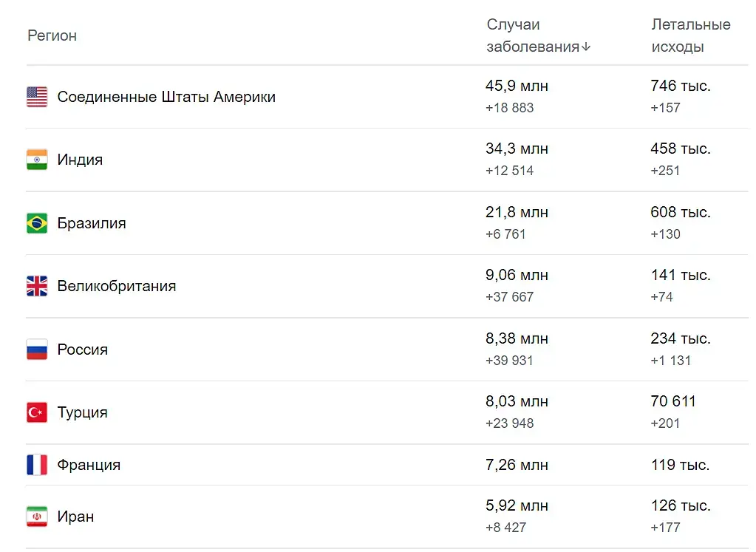Select the Соединенные Штаты Америки row name

click(166, 97)
